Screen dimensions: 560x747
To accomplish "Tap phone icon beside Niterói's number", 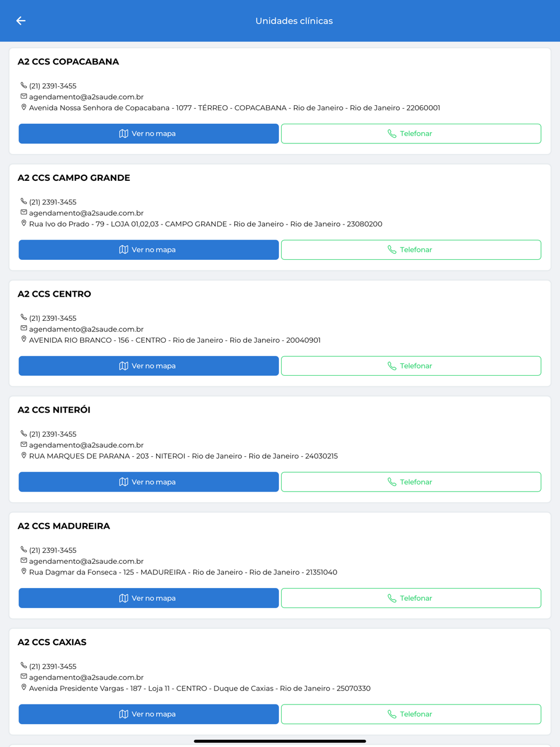I will pos(24,434).
